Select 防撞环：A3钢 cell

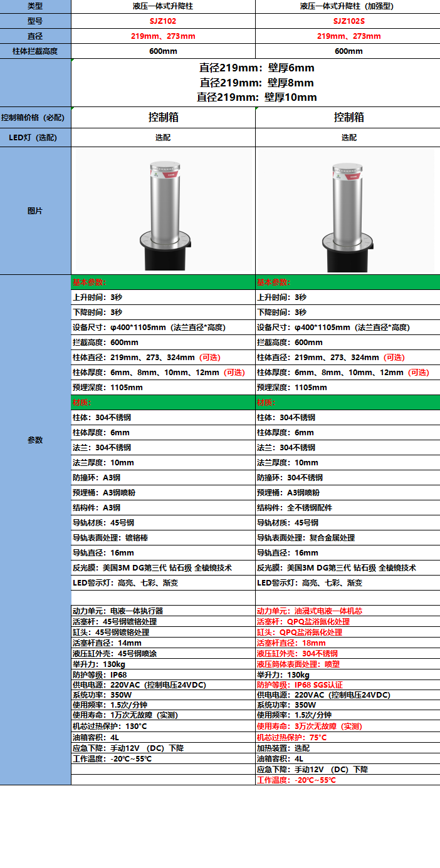[x=163, y=477]
